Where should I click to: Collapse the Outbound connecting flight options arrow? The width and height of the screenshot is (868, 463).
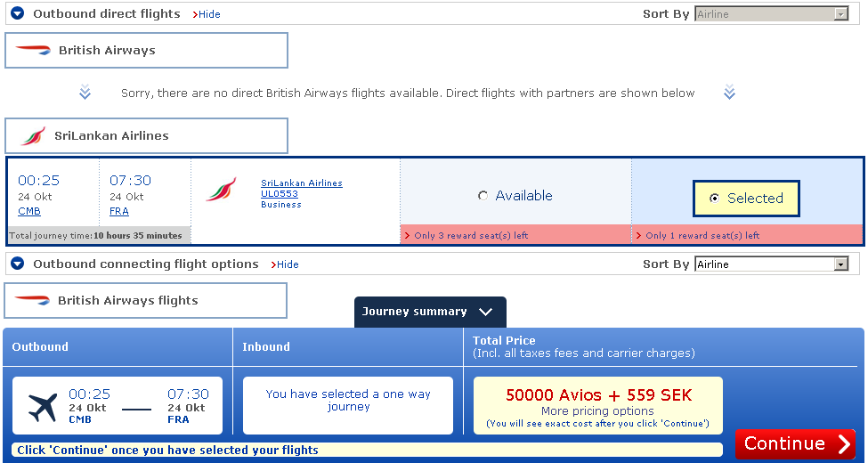17,264
